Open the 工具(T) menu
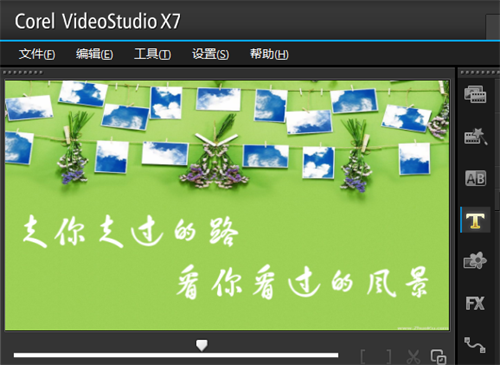The width and height of the screenshot is (500, 365). pos(152,54)
